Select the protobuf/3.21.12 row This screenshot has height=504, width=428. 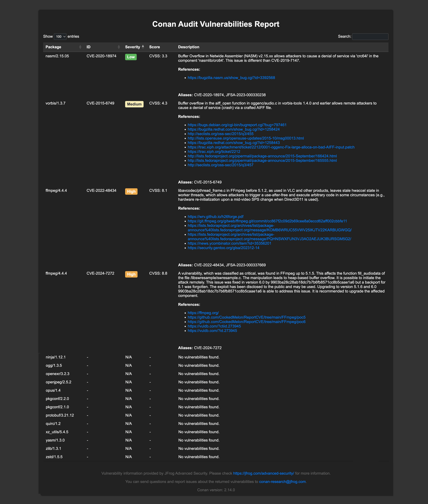click(x=216, y=415)
